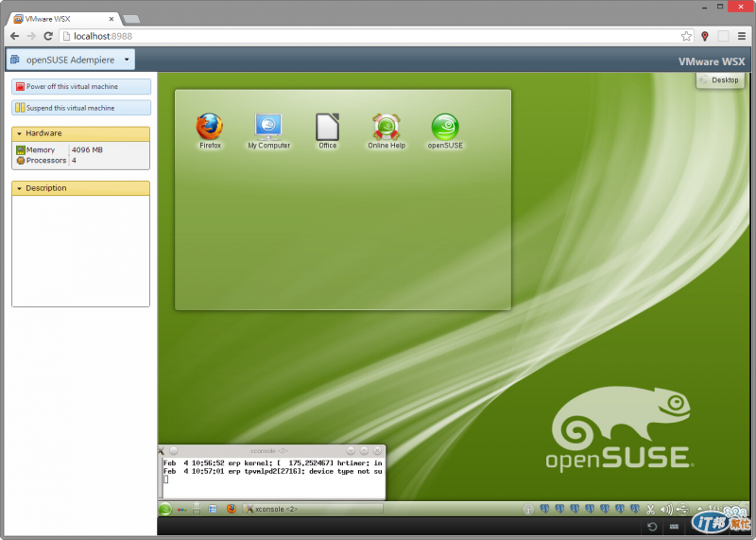Click the three-dot activities icon in the KDE panel
Viewport: 756px width, 540px height.
(181, 509)
